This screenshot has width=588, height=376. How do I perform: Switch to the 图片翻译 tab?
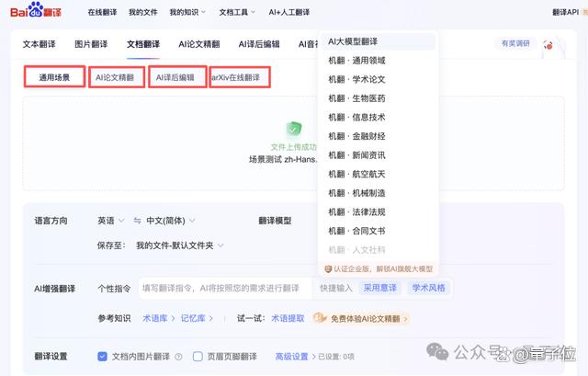click(91, 44)
